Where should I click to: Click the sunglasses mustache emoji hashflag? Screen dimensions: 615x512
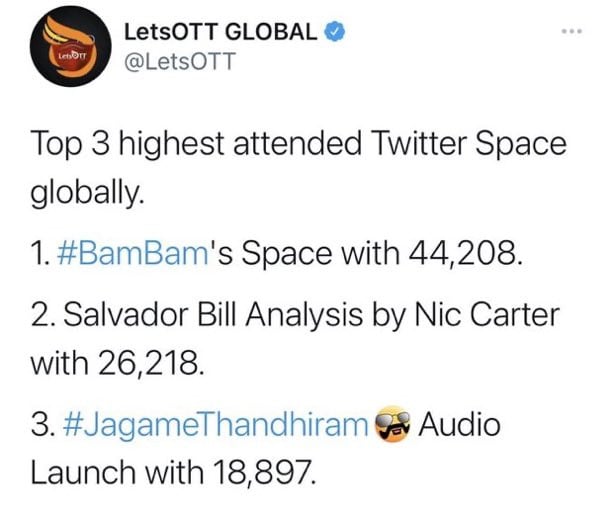392,425
